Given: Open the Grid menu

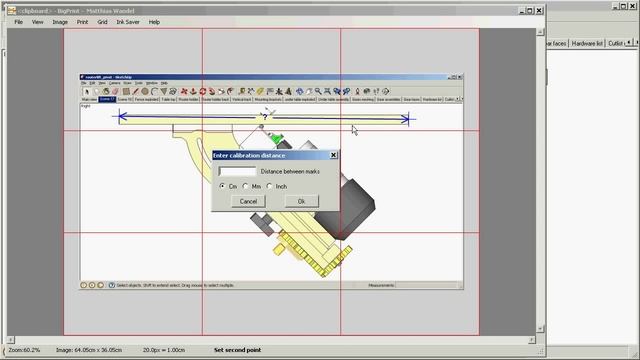Looking at the screenshot, I should [102, 22].
